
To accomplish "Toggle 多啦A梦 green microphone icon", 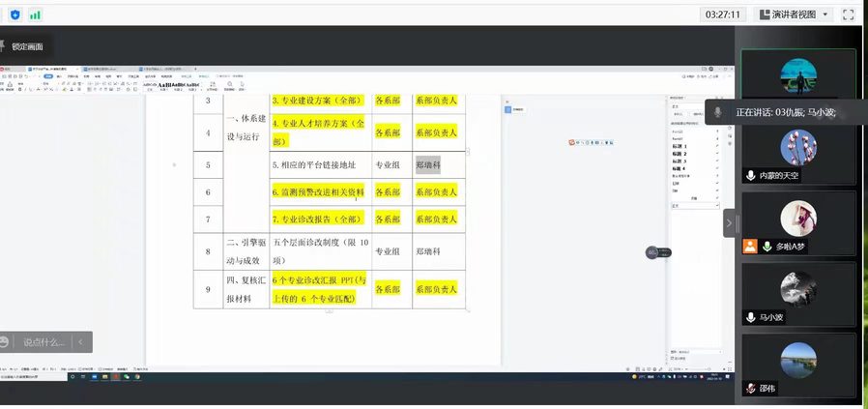I will [x=767, y=247].
